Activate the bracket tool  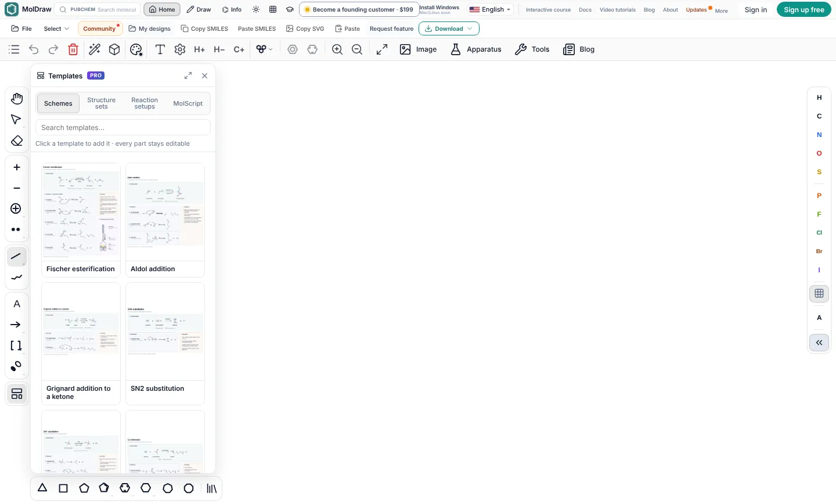16,345
